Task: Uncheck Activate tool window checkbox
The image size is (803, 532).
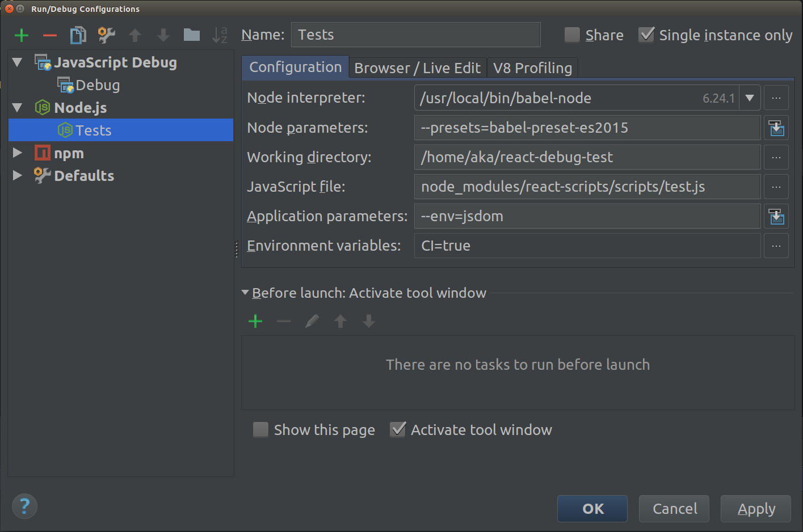Action: click(x=398, y=429)
